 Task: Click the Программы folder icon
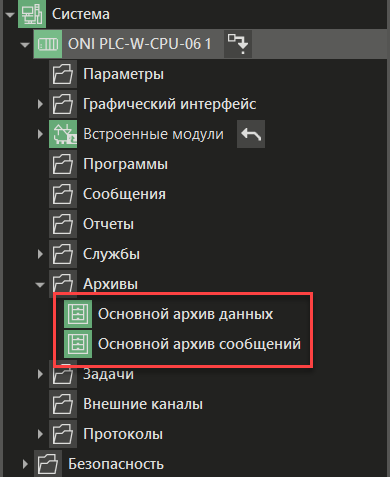pyautogui.click(x=63, y=164)
